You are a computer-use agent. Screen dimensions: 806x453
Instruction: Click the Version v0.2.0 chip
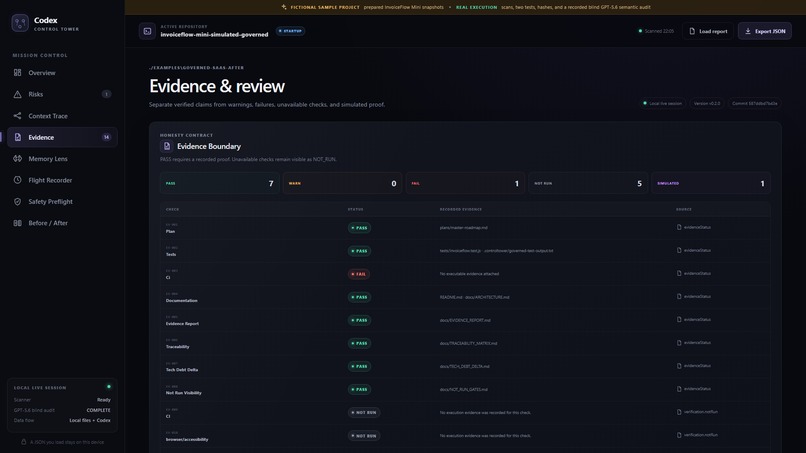click(707, 103)
